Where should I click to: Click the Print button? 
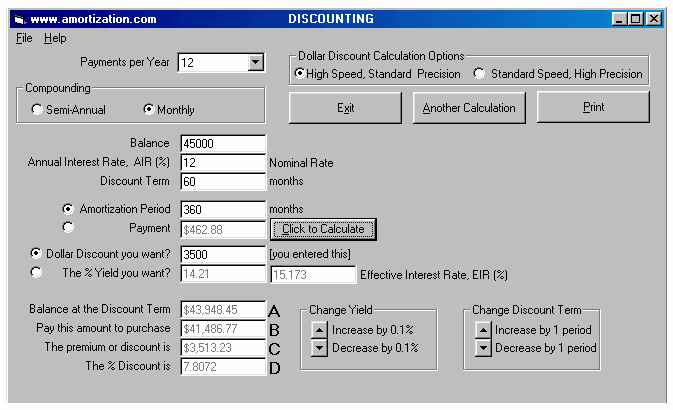pyautogui.click(x=593, y=107)
